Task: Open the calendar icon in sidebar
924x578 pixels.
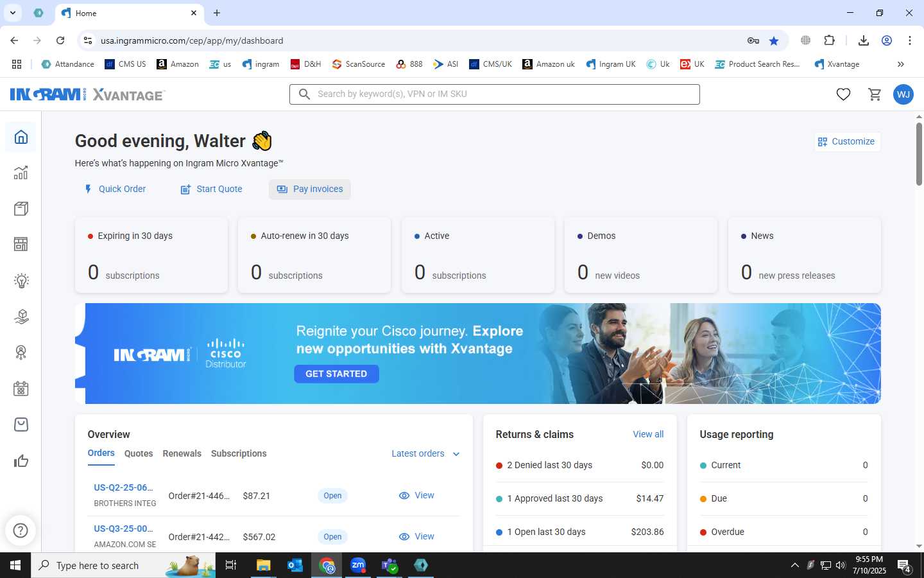Action: click(x=21, y=389)
